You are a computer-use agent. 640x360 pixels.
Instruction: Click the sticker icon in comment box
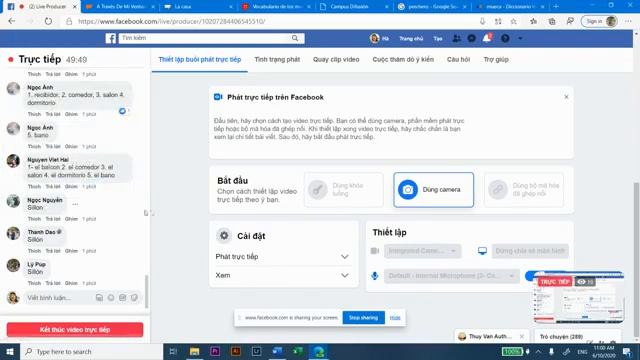(x=134, y=298)
